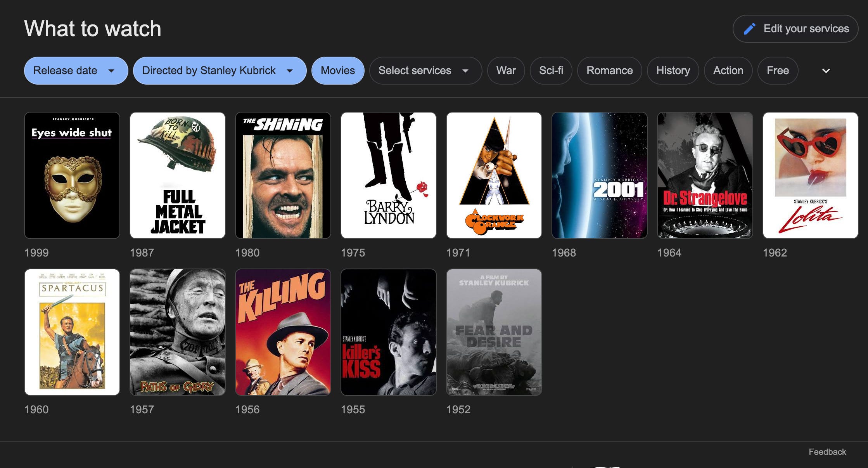Select the Romance filter chip
This screenshot has width=868, height=468.
609,71
